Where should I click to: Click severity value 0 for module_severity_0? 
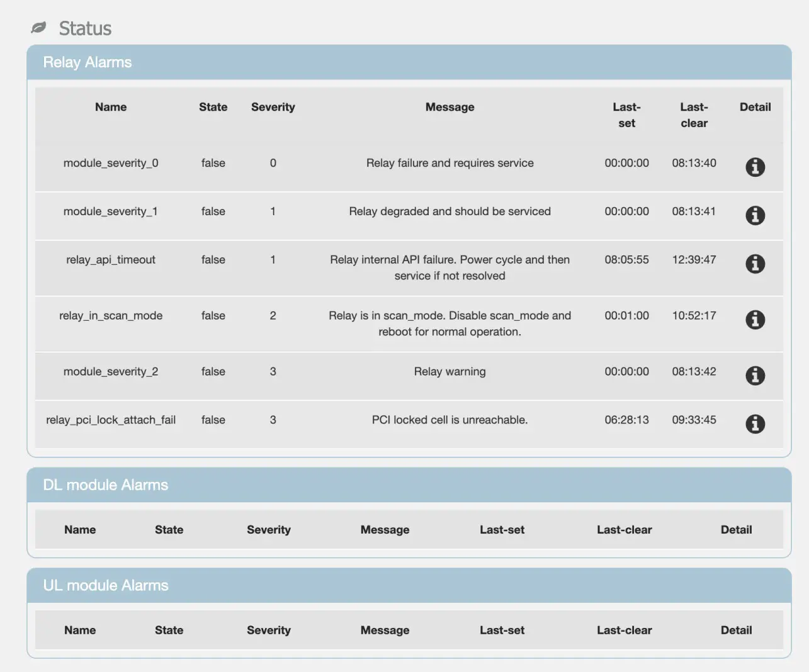273,163
